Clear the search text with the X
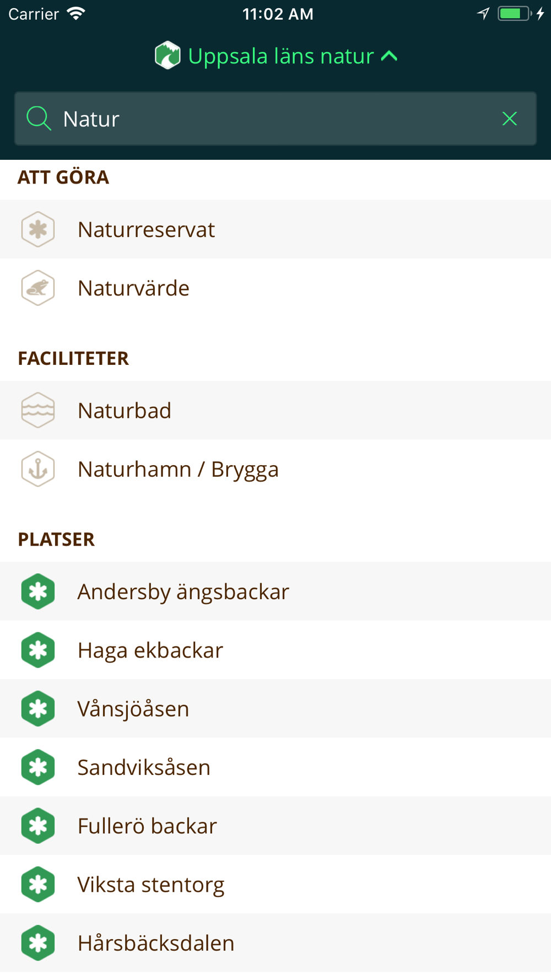The height and width of the screenshot is (980, 551). [510, 119]
